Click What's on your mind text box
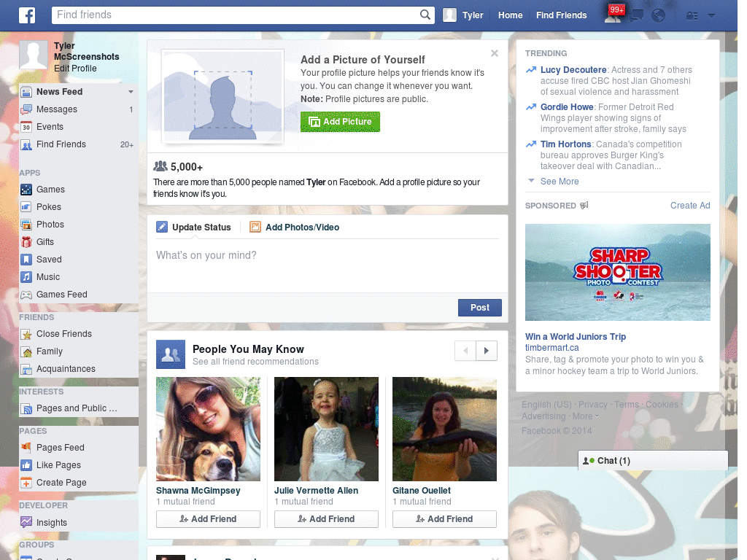The image size is (747, 560). coord(328,267)
